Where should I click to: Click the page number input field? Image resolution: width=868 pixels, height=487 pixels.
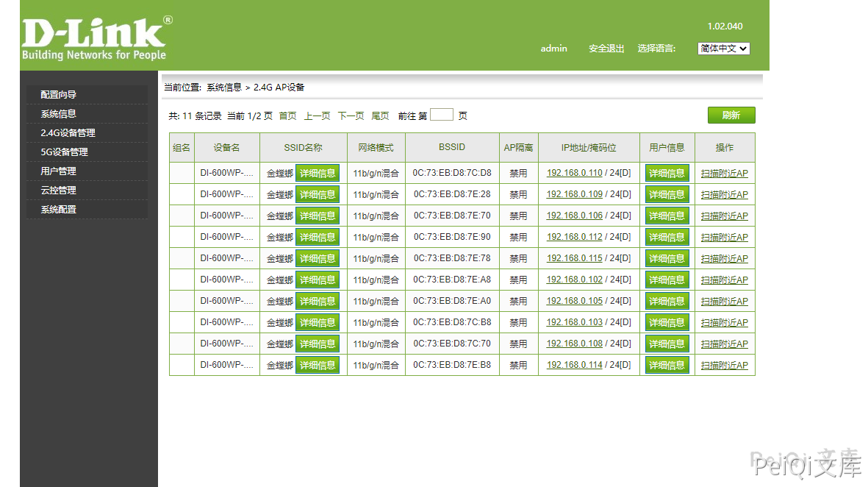click(441, 115)
